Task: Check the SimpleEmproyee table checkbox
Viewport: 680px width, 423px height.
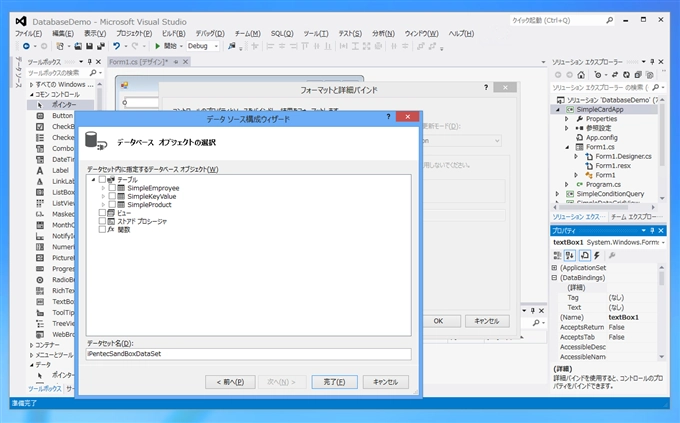Action: (112, 188)
